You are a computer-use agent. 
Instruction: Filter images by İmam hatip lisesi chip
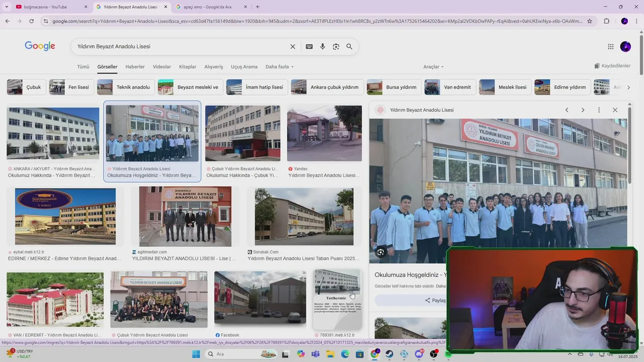(257, 87)
